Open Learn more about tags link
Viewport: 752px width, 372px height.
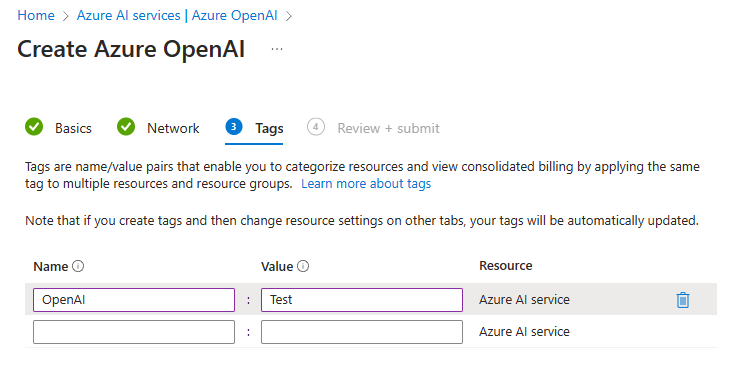pos(366,184)
